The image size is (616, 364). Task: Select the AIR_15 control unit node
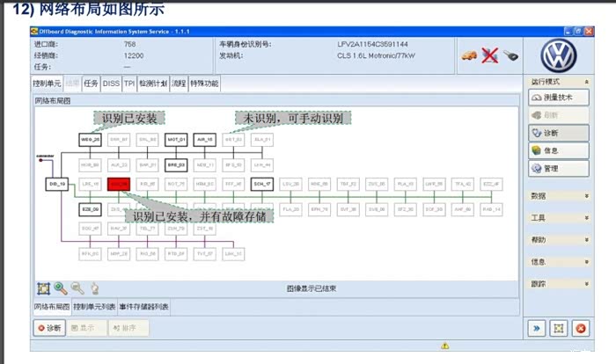coord(205,140)
